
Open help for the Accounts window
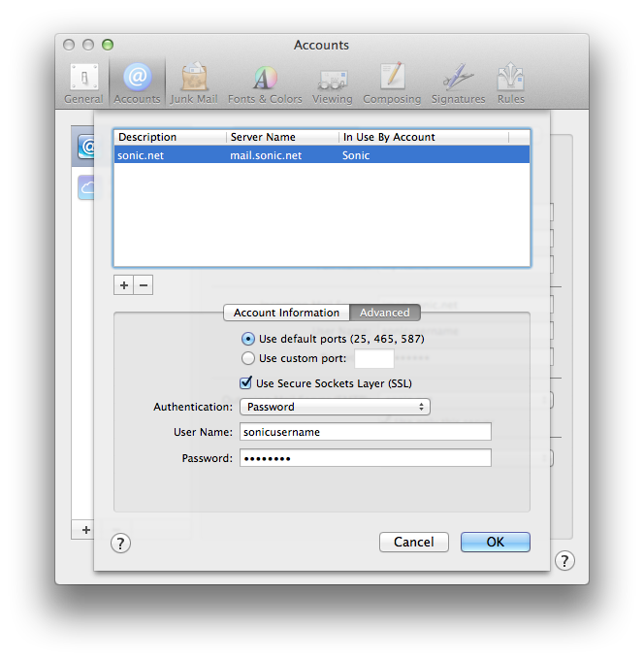point(564,561)
